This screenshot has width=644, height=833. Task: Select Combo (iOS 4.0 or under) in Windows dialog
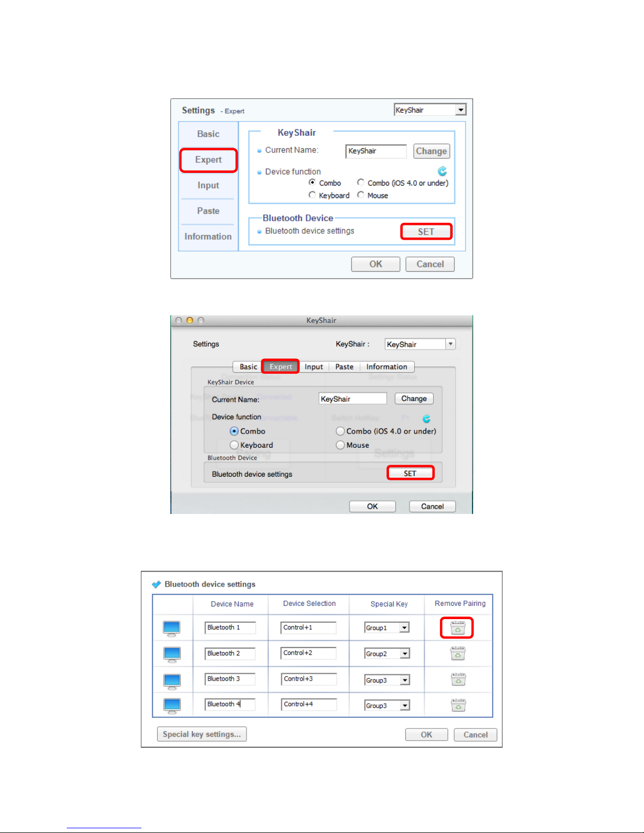pyautogui.click(x=361, y=182)
